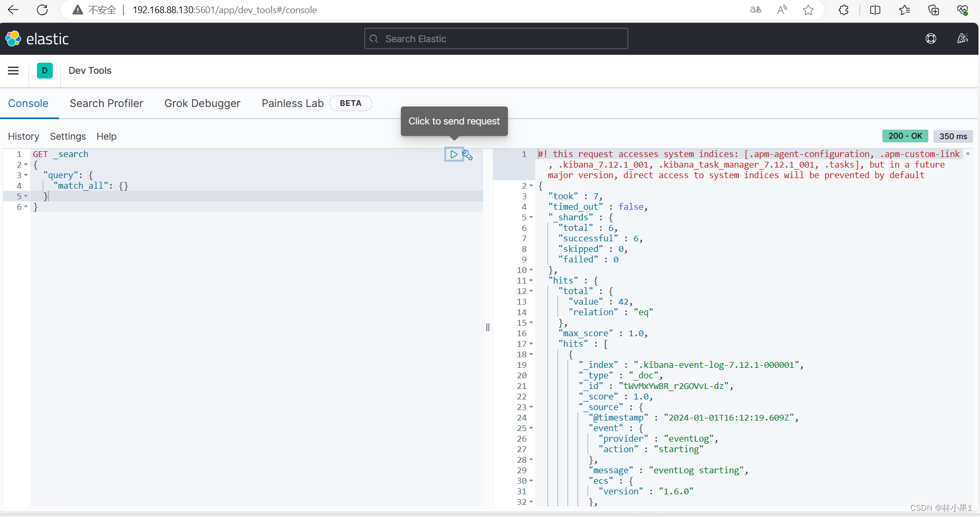Click "max_score" : 1.0 line

pyautogui.click(x=603, y=334)
